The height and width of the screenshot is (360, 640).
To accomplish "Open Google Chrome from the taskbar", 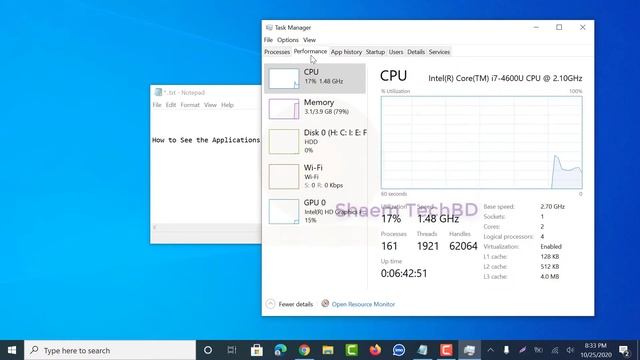I will [x=304, y=350].
